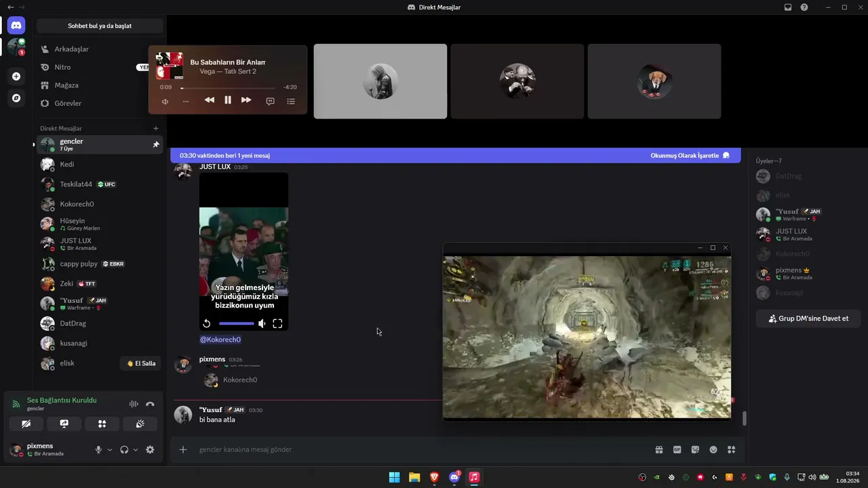Viewport: 868px width, 488px height.
Task: Open Brave browser from the taskbar
Action: tap(435, 477)
